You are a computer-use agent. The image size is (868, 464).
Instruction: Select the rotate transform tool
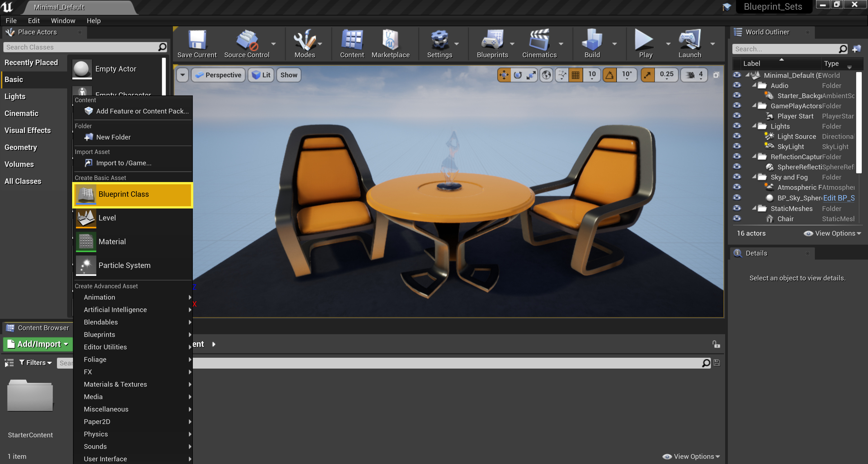coord(518,75)
